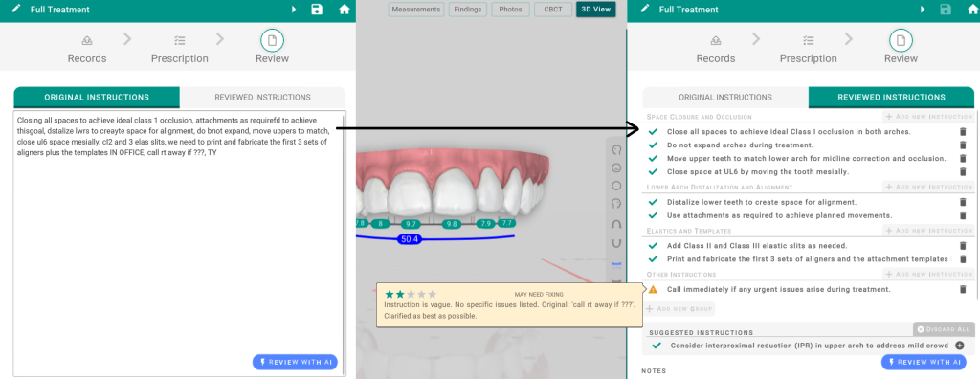Toggle checkmark for 'Distalize lower teeth'
Viewport: 980px width, 379px height.
click(653, 202)
